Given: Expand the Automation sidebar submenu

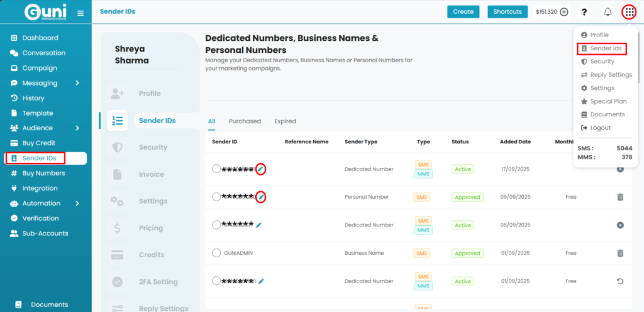Looking at the screenshot, I should 77,203.
